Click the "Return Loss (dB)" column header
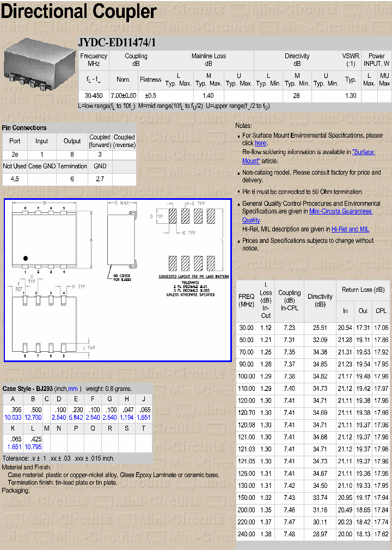Viewport: 392px width, 551px height. point(363,290)
